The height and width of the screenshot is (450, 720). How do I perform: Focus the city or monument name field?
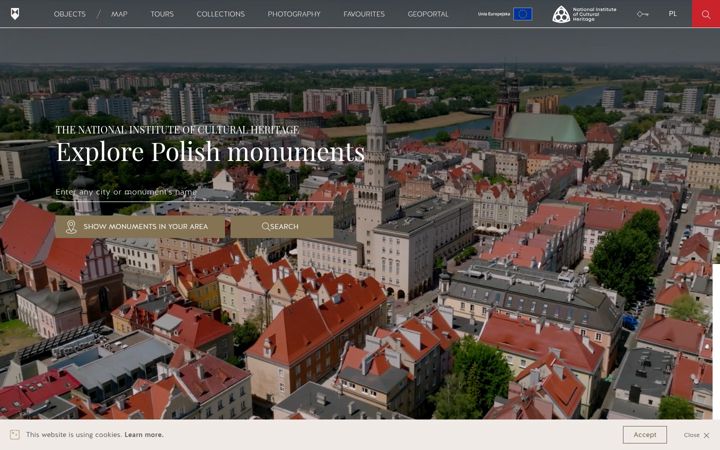(194, 192)
